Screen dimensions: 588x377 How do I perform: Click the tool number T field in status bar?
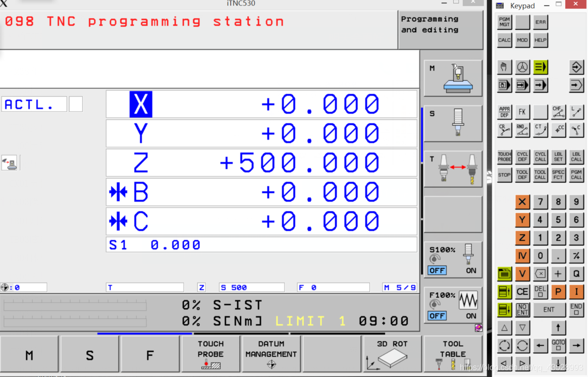[144, 287]
